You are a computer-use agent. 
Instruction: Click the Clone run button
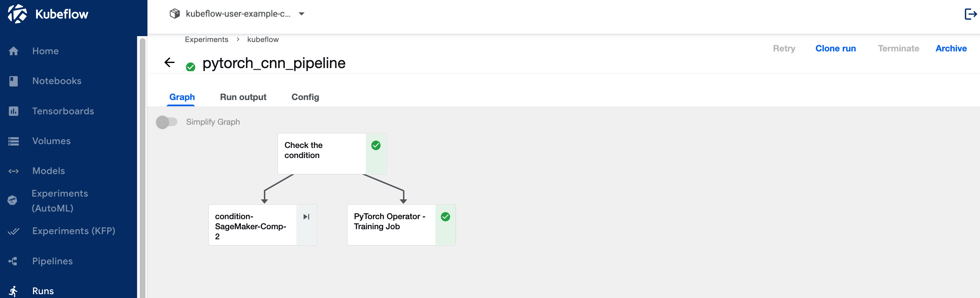(835, 48)
